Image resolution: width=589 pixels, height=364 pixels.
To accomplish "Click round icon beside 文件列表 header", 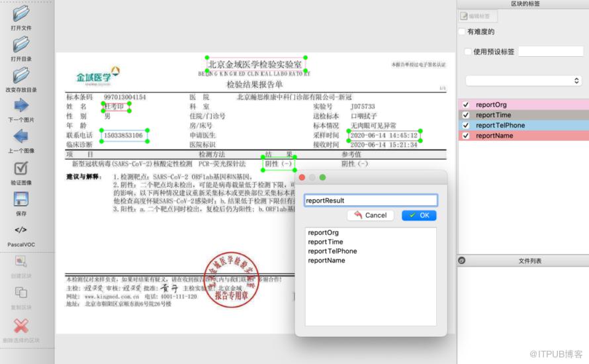I will pos(462,260).
